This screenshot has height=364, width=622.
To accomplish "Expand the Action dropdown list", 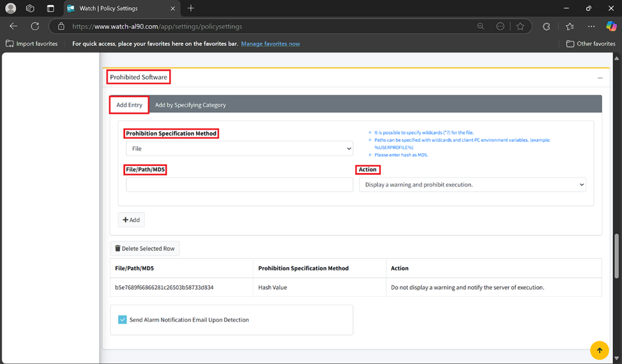I will tap(472, 185).
